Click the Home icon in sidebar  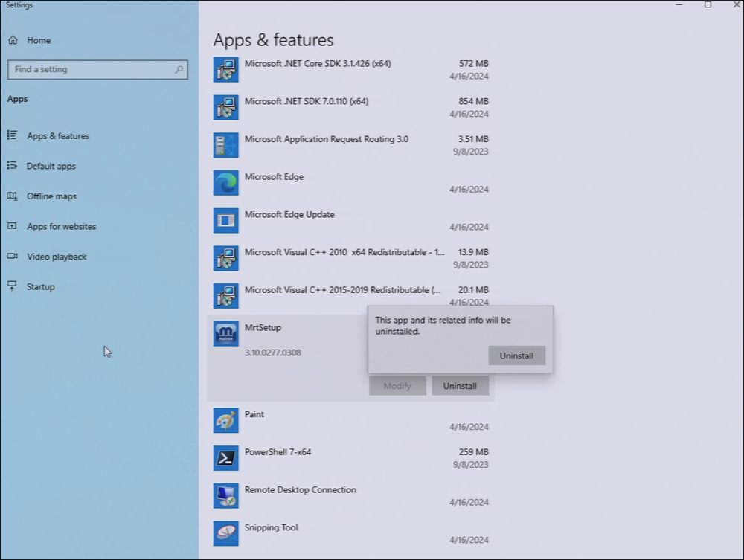[13, 40]
